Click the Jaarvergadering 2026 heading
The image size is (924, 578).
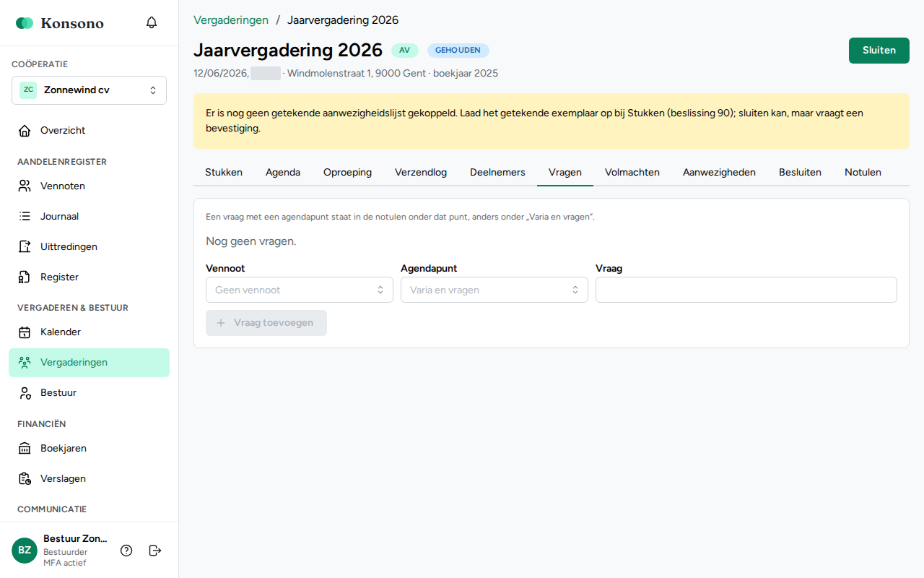288,50
